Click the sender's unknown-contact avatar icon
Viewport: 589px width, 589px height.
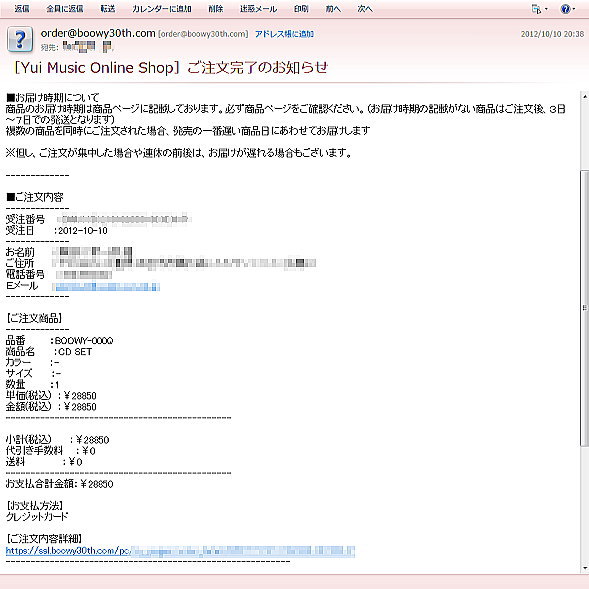pyautogui.click(x=20, y=39)
